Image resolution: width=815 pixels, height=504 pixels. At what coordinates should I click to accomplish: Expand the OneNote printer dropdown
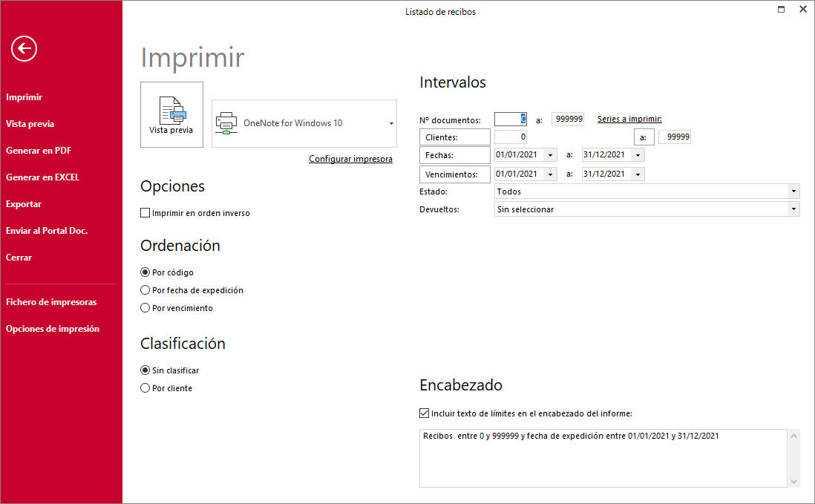pyautogui.click(x=391, y=124)
